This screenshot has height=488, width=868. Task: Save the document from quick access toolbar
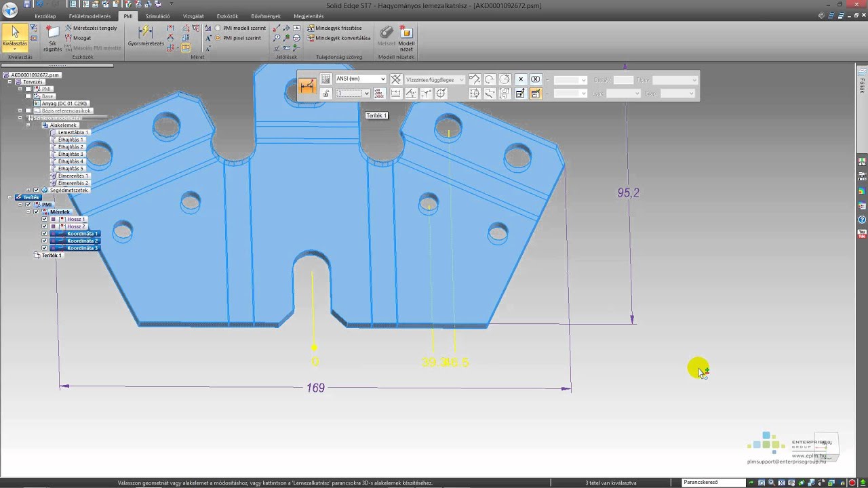click(x=28, y=4)
